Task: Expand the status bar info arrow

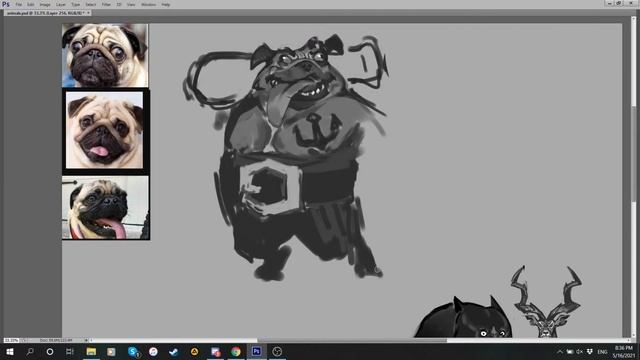Action: [86, 340]
